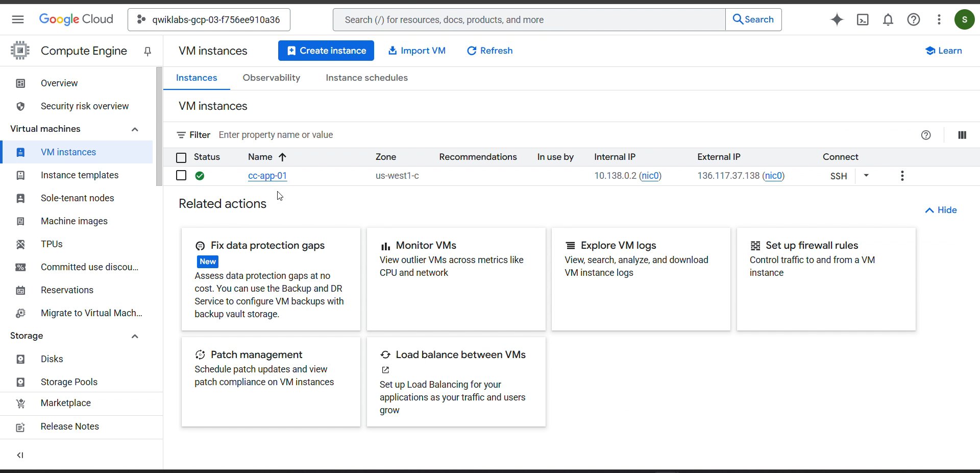Switch to the Observability tab
Image resolution: width=980 pixels, height=473 pixels.
(272, 78)
